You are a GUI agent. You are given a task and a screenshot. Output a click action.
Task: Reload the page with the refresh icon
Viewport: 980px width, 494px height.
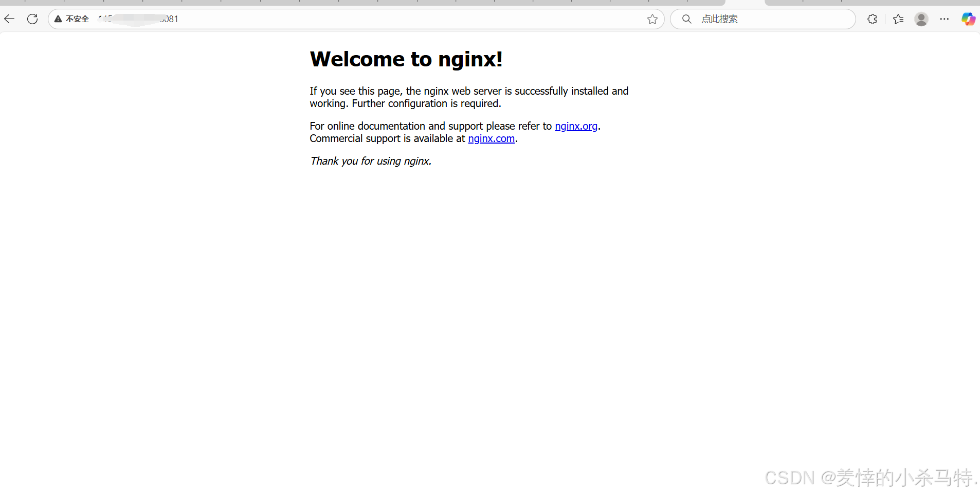(32, 19)
